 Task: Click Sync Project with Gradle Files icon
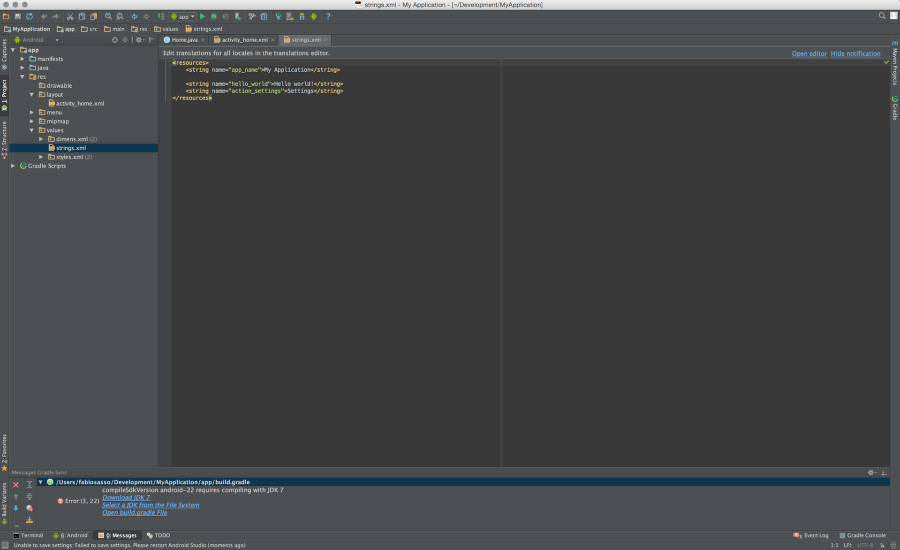(278, 17)
